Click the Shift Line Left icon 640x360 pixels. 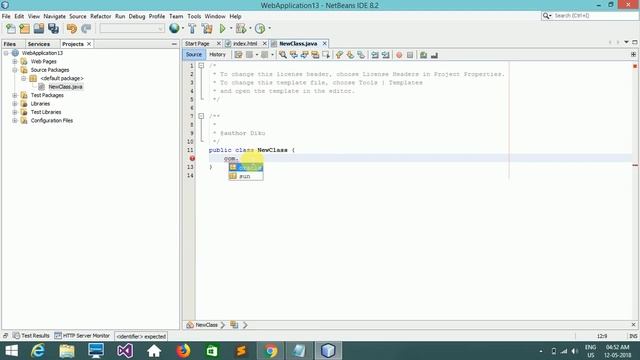pos(375,55)
